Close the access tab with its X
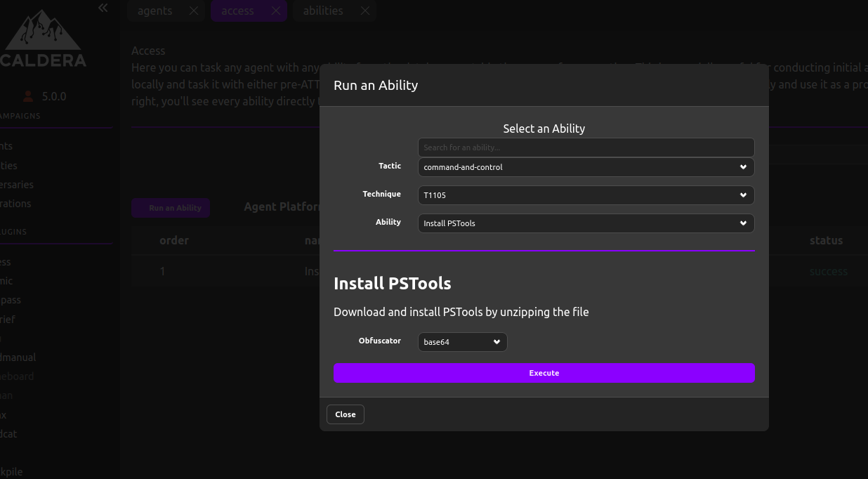This screenshot has height=479, width=868. [276, 11]
